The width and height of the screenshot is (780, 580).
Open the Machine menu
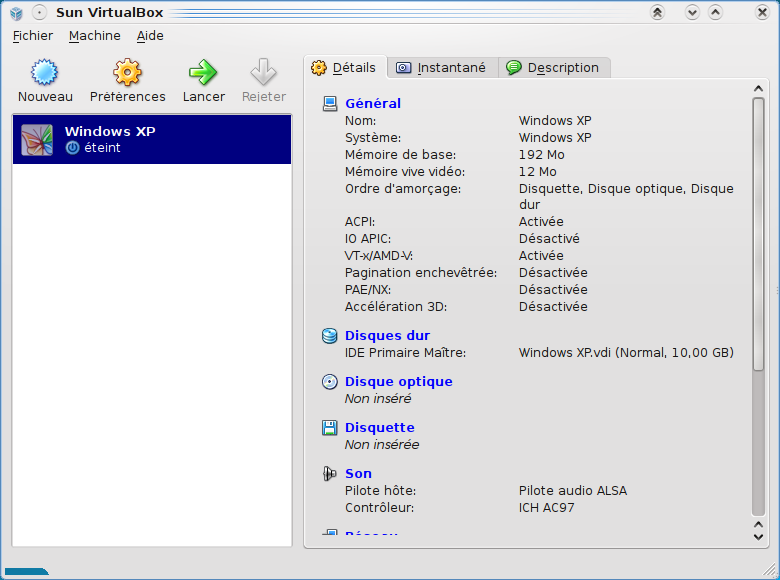[x=94, y=36]
